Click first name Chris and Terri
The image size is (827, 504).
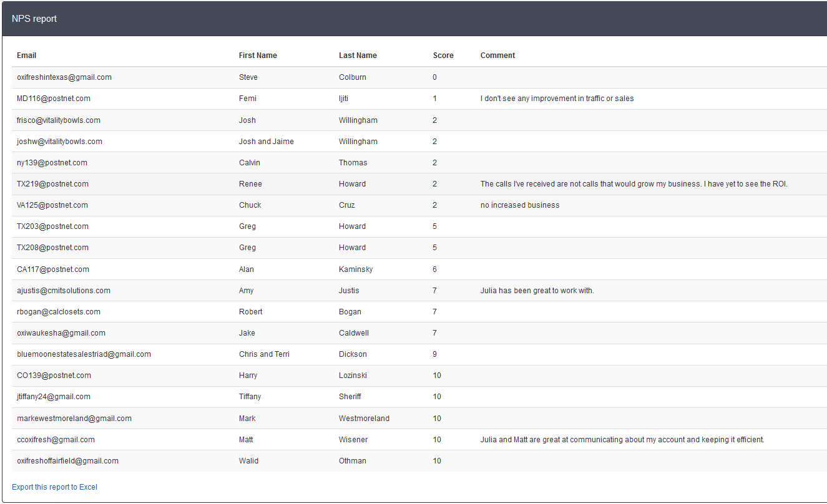pyautogui.click(x=264, y=354)
